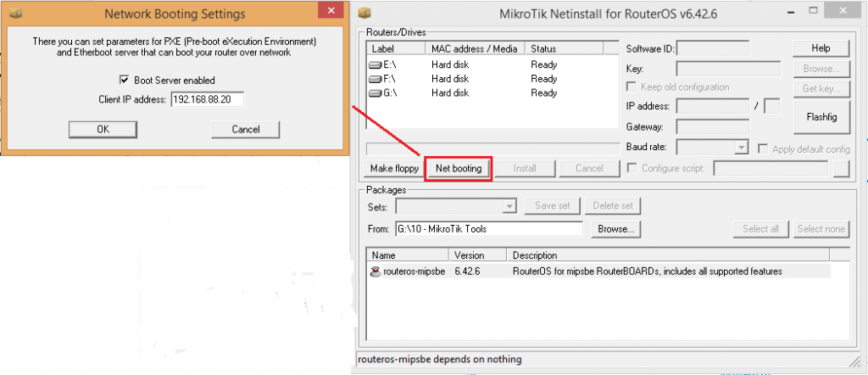Close the Network Booting Settings dialog

click(331, 11)
